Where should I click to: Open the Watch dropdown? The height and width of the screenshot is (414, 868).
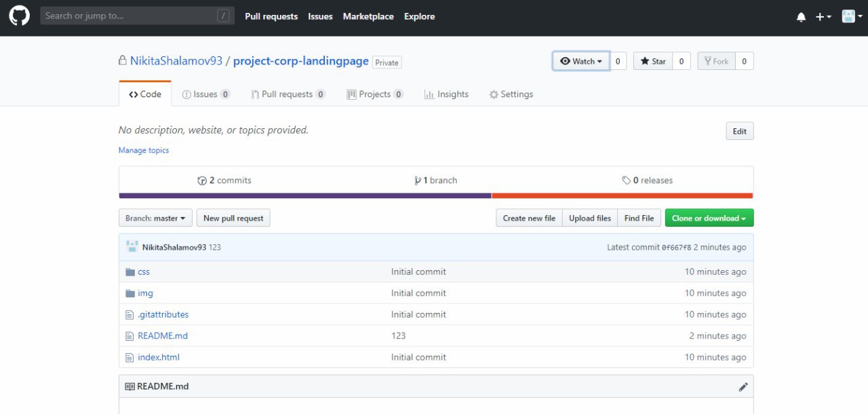coord(581,61)
